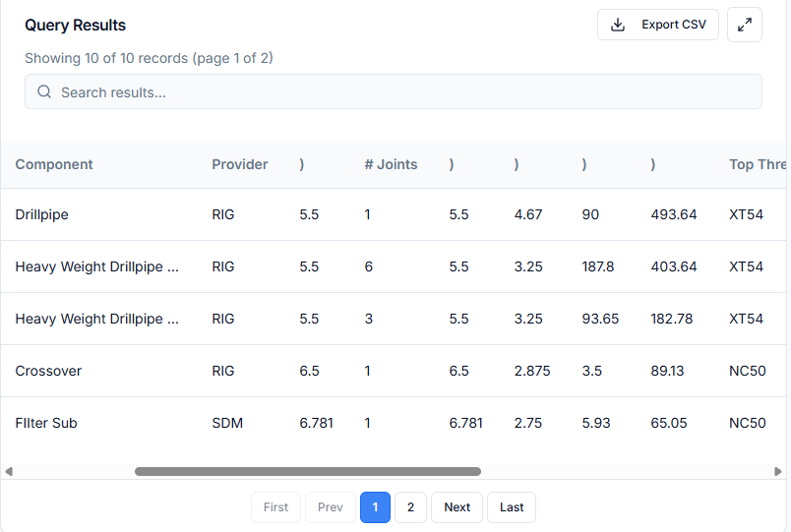Select the Filter Sub row
The height and width of the screenshot is (532, 791).
(46, 423)
